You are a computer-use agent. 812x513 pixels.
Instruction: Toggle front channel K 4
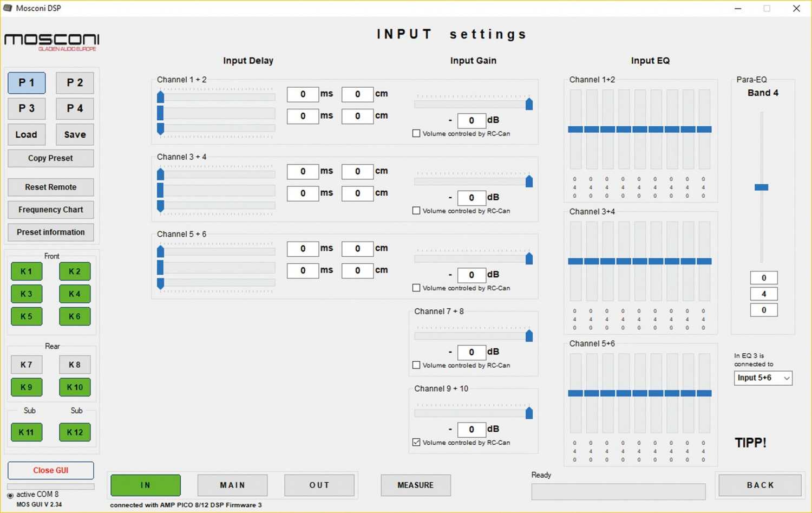click(75, 294)
